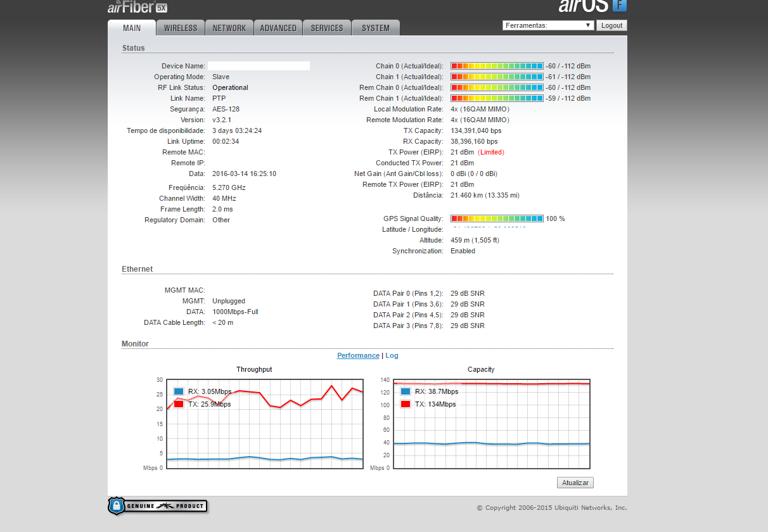Click the TX Capacity value 134,391,040 bps
Image resolution: width=768 pixels, height=532 pixels.
[476, 130]
